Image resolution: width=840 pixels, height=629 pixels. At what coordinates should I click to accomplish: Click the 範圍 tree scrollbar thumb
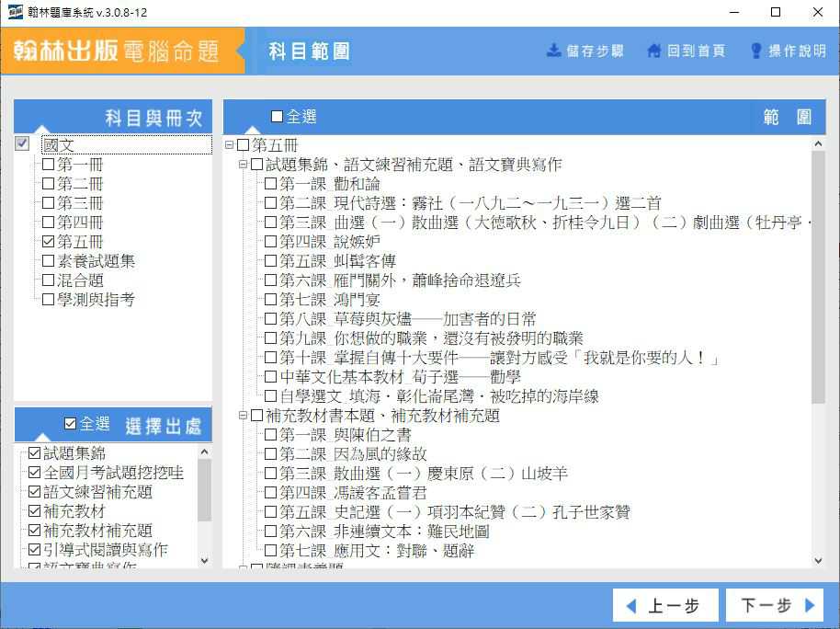[x=818, y=277]
